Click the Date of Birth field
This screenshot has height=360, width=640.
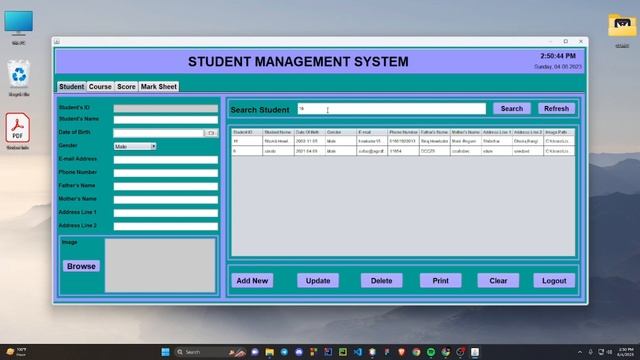158,133
